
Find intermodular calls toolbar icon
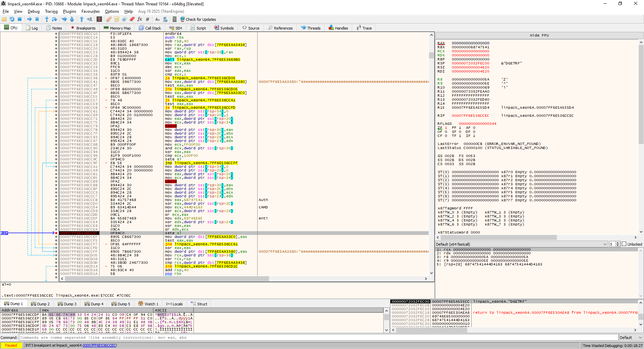coord(165,19)
